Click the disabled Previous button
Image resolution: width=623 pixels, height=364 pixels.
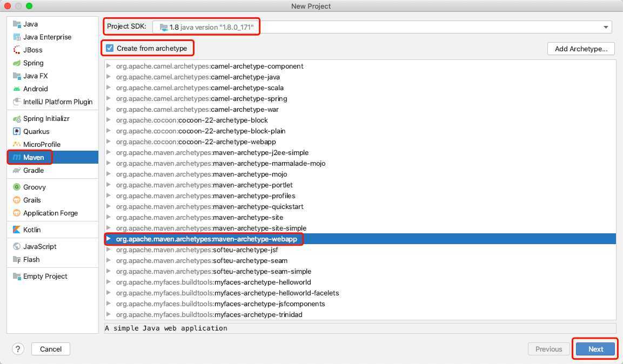(548, 349)
